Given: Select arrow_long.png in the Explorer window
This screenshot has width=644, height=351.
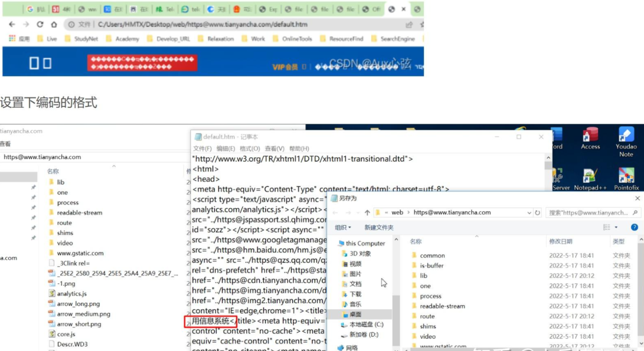Looking at the screenshot, I should point(74,304).
